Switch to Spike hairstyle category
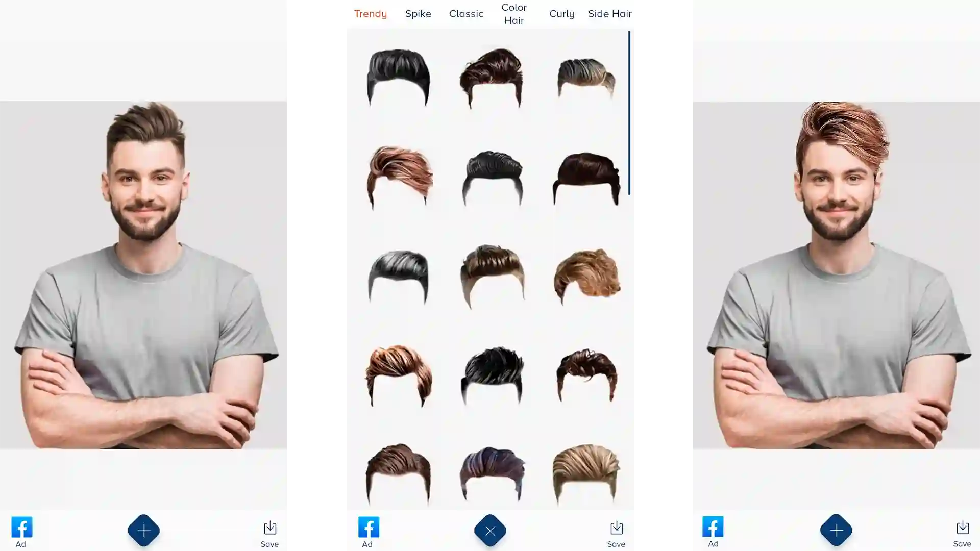 tap(418, 13)
